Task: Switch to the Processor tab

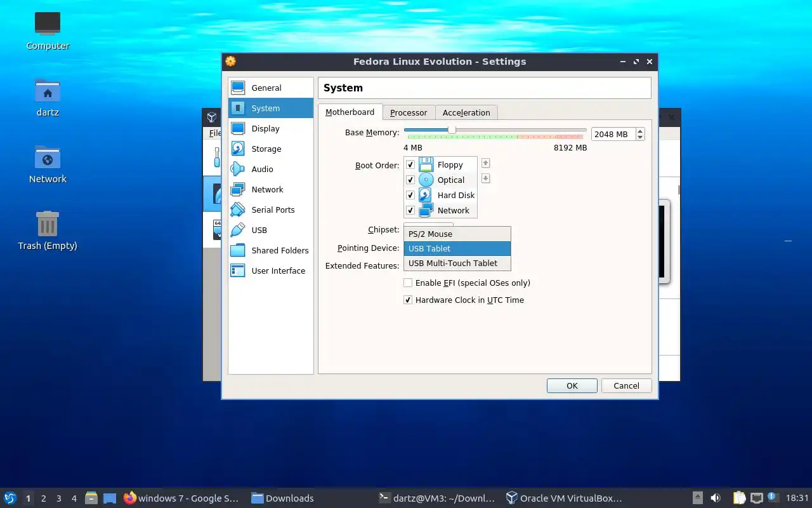Action: [409, 112]
